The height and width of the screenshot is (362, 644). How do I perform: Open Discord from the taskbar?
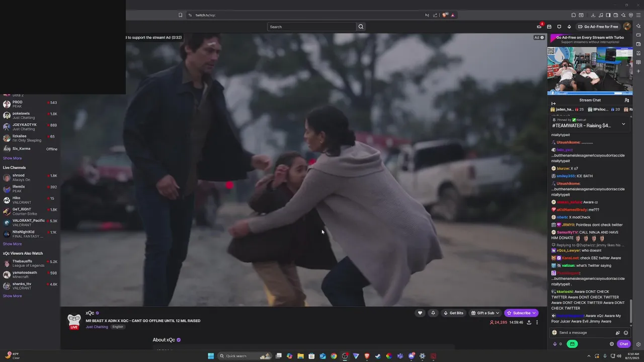[x=411, y=356]
